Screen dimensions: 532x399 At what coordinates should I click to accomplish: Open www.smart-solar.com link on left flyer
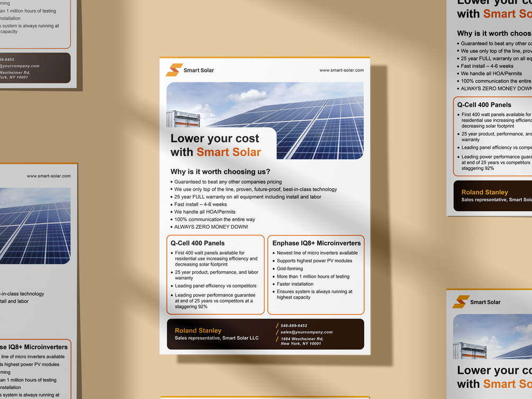click(x=49, y=176)
